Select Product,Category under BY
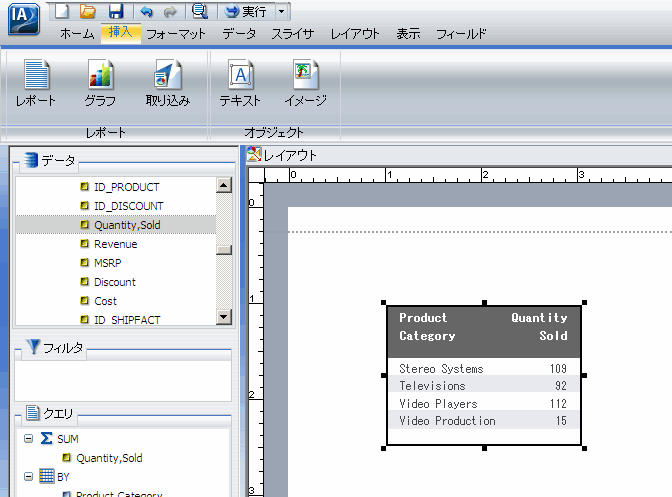672x497 pixels. tap(119, 494)
